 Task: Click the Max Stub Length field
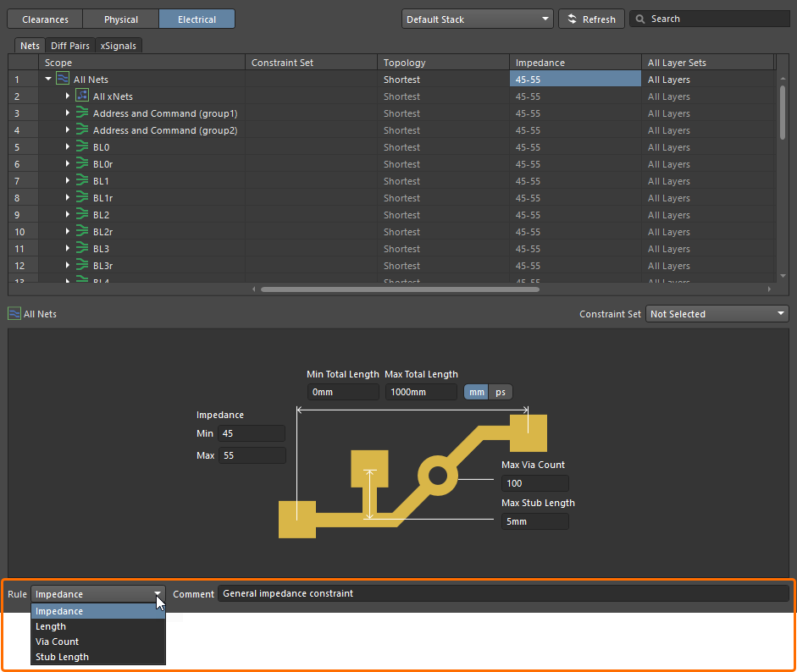[535, 521]
